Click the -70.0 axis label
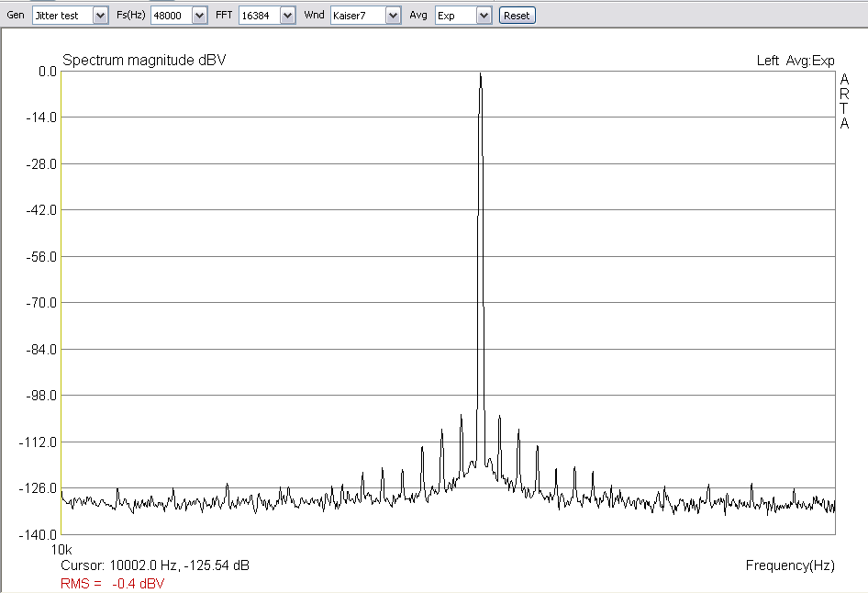Screen dimensions: 868x593 click(x=41, y=303)
